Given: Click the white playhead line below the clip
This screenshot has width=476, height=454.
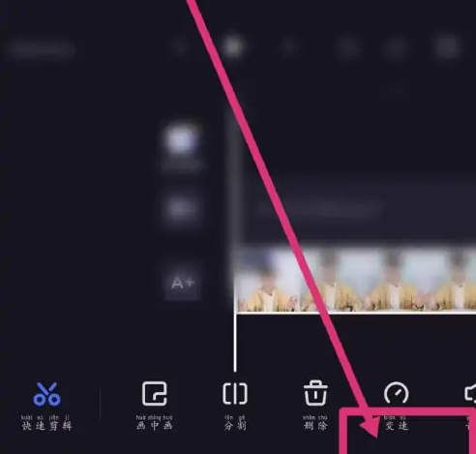Looking at the screenshot, I should point(235,342).
